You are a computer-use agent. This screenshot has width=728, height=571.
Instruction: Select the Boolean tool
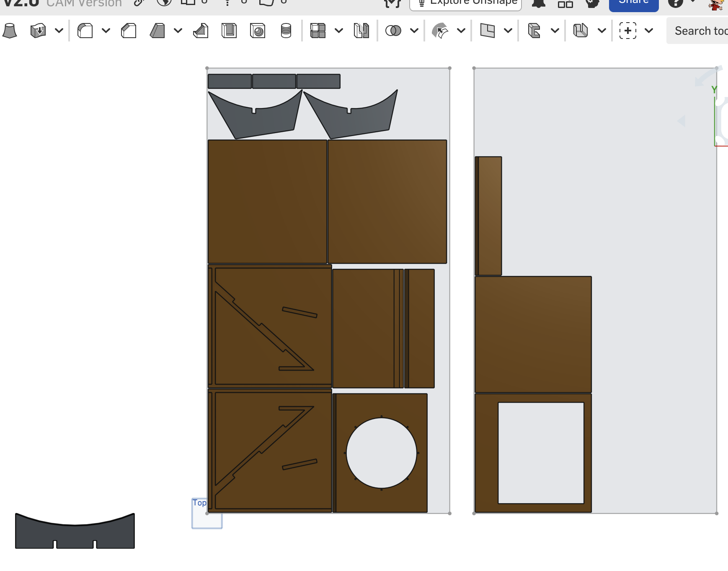(x=393, y=31)
